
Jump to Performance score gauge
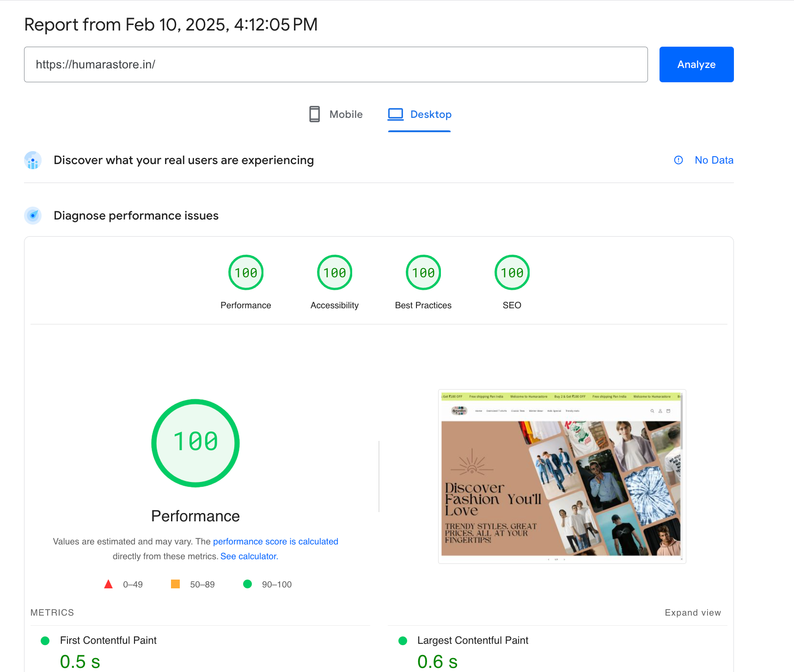coord(246,273)
